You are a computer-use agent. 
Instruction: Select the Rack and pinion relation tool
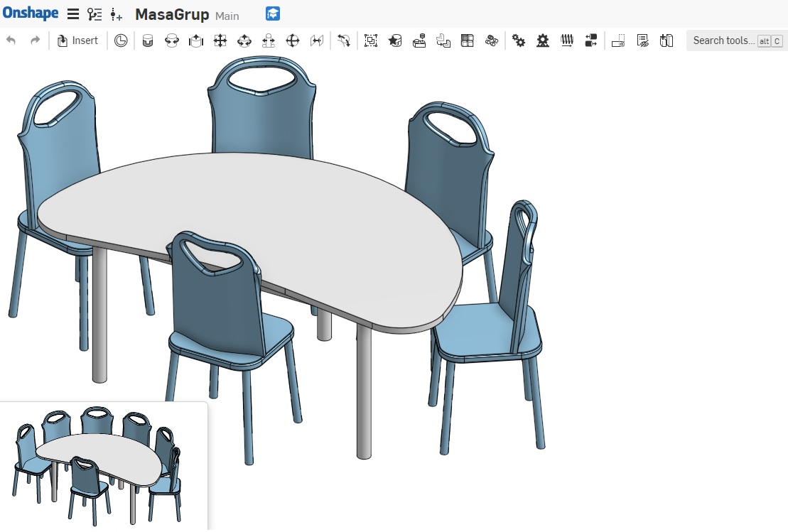click(543, 41)
